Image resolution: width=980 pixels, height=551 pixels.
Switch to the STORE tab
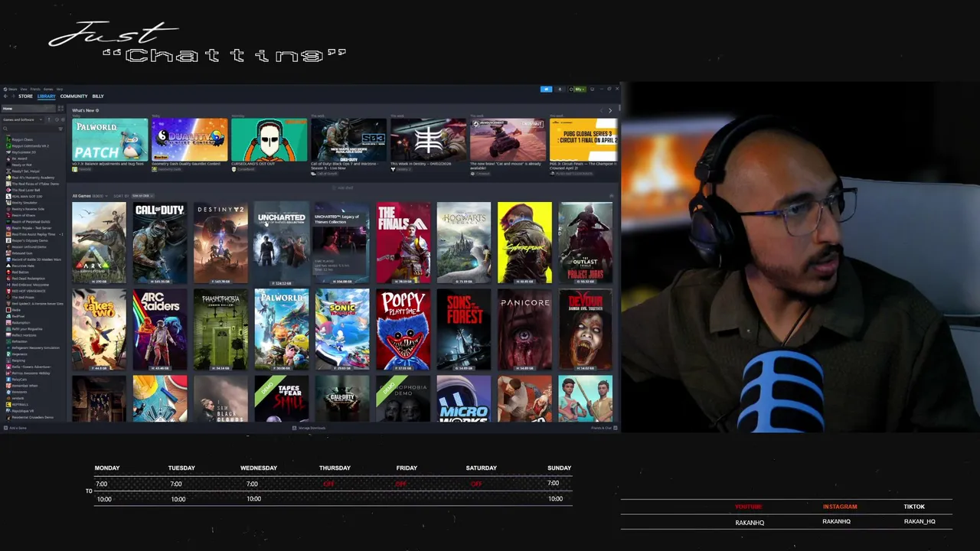(x=25, y=96)
